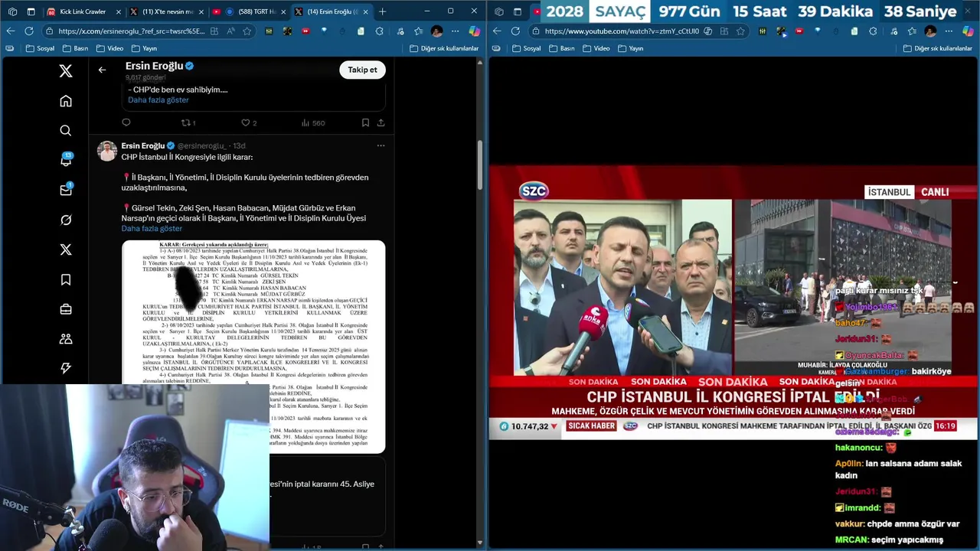Open Video bookmarks folder in left browser
The image size is (980, 551).
point(109,48)
